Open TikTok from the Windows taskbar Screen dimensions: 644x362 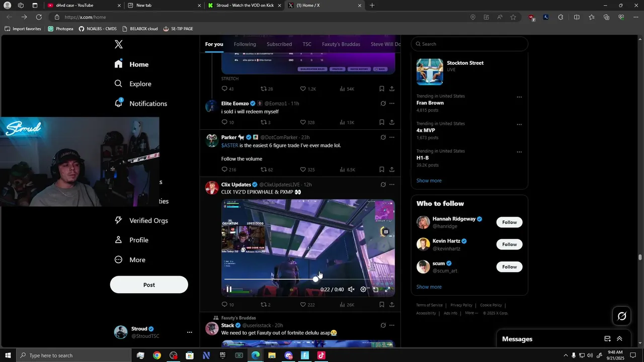pyautogui.click(x=321, y=355)
